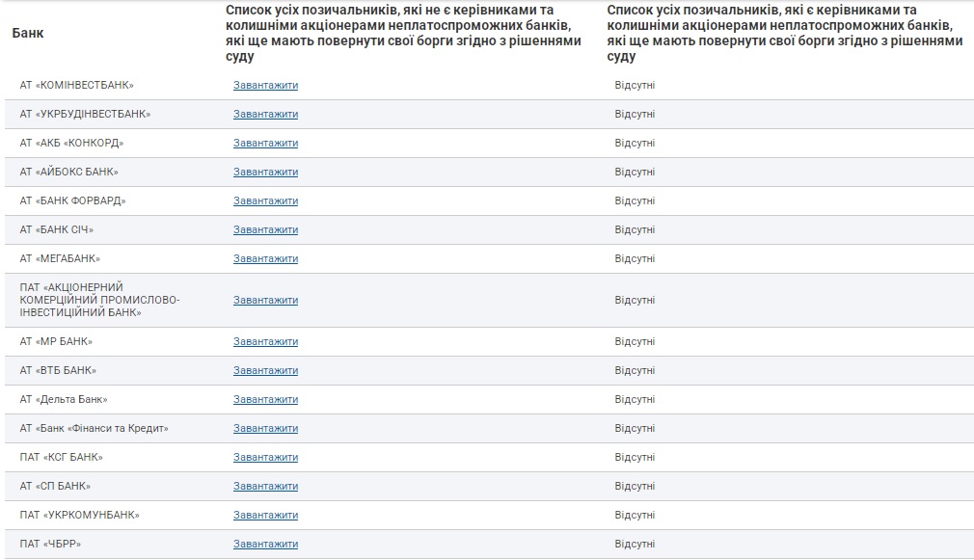Click Завантажити in АТ «АЙБОКС БАНК» row
974x560 pixels.
(265, 172)
